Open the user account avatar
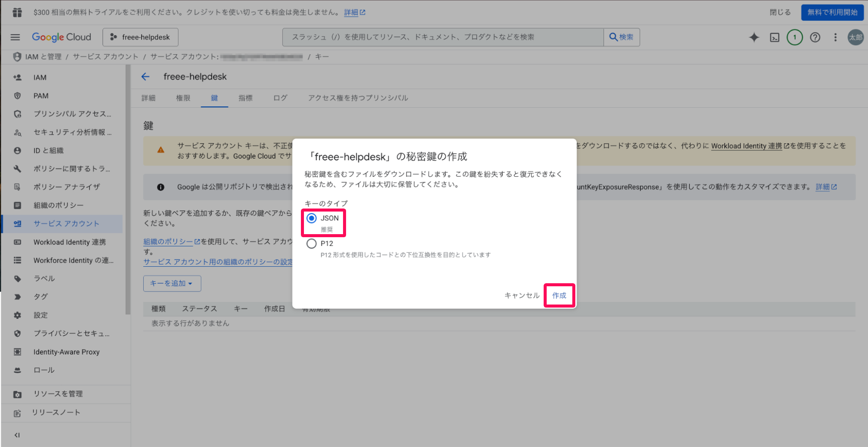 click(x=855, y=37)
